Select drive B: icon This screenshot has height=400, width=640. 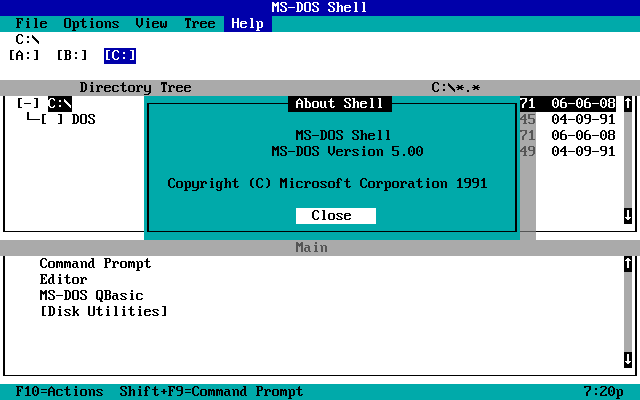click(72, 55)
